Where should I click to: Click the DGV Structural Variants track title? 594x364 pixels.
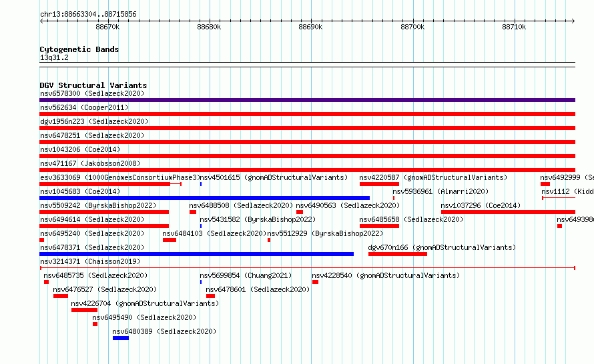tap(93, 85)
